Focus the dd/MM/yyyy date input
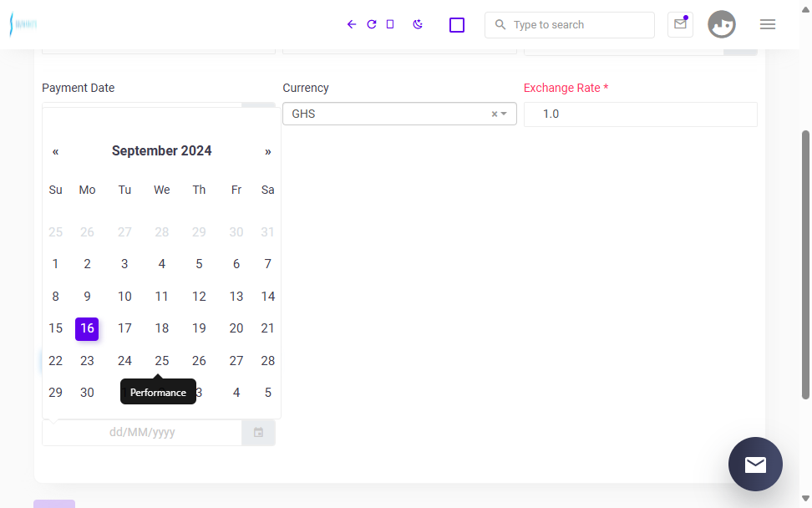Viewport: 812px width, 508px height. click(x=142, y=433)
